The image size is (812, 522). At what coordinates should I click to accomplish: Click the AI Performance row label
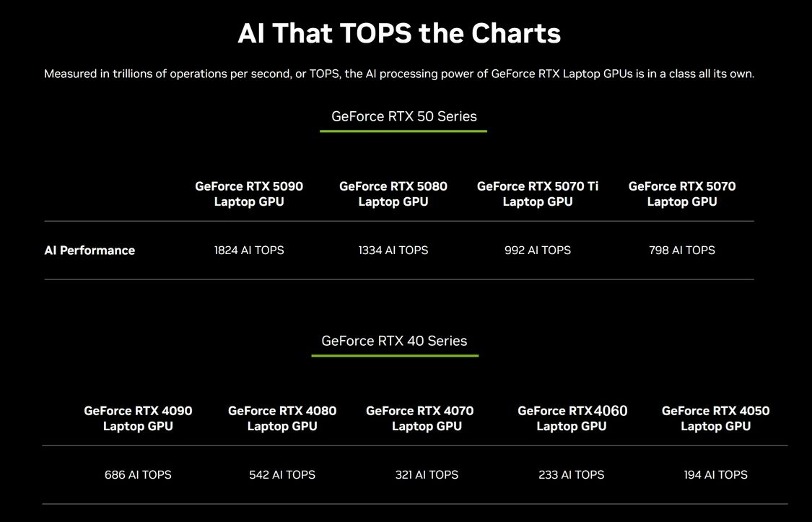click(x=90, y=251)
